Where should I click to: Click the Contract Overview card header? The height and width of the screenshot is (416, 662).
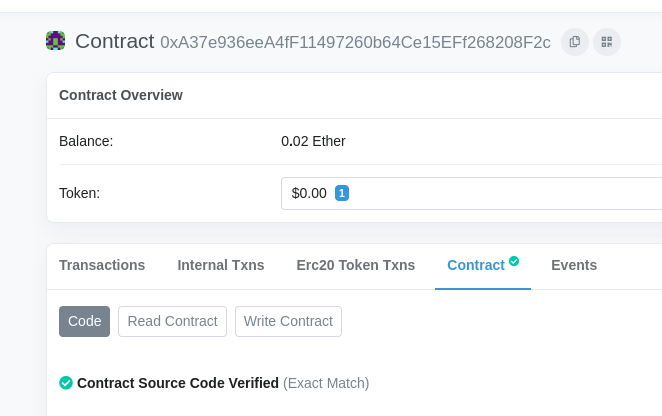[x=121, y=95]
